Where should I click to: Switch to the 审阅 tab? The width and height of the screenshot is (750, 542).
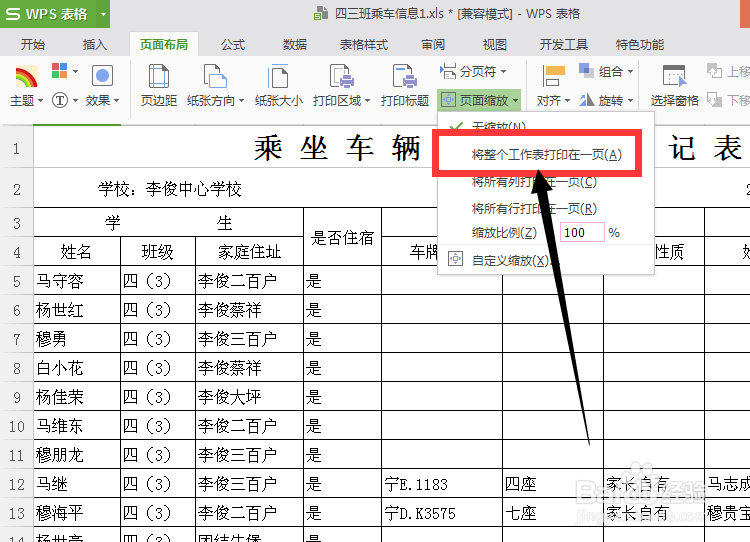[433, 44]
